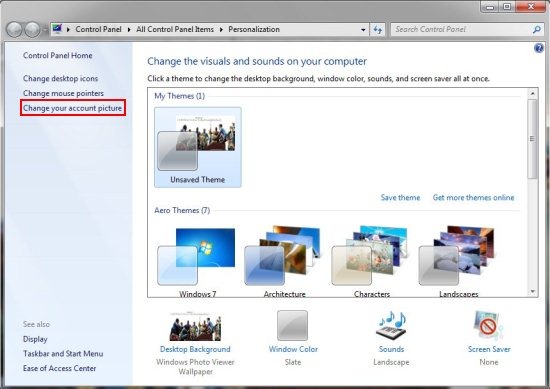Click the refresh button beside address bar
This screenshot has height=389, width=550.
coord(378,29)
